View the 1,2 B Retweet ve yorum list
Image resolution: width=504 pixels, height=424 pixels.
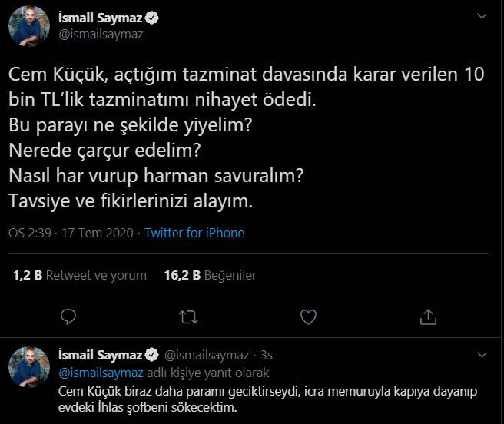(x=79, y=275)
